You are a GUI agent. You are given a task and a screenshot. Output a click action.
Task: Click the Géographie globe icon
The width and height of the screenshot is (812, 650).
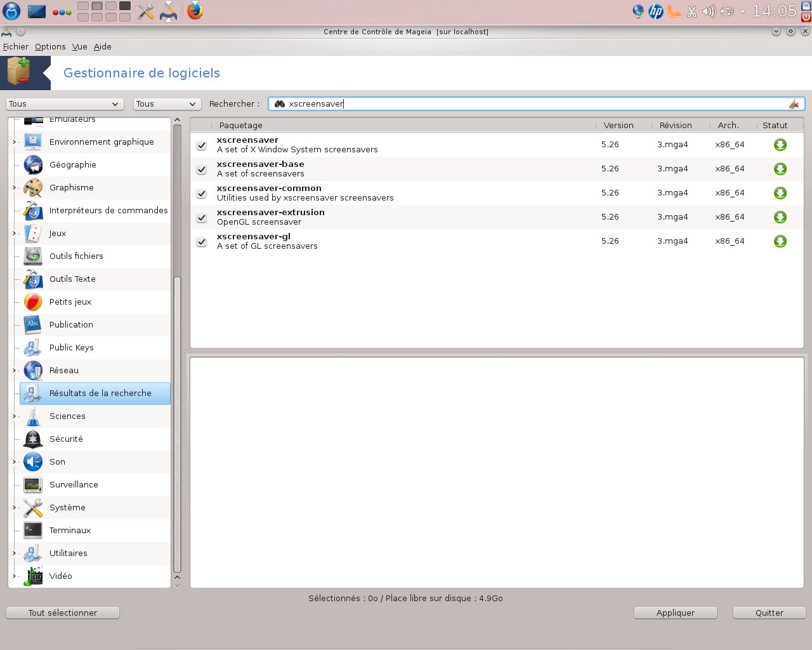point(33,165)
